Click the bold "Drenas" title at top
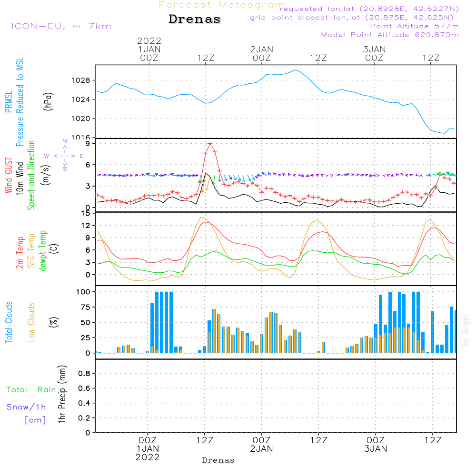The height and width of the screenshot is (476, 476). click(x=195, y=20)
